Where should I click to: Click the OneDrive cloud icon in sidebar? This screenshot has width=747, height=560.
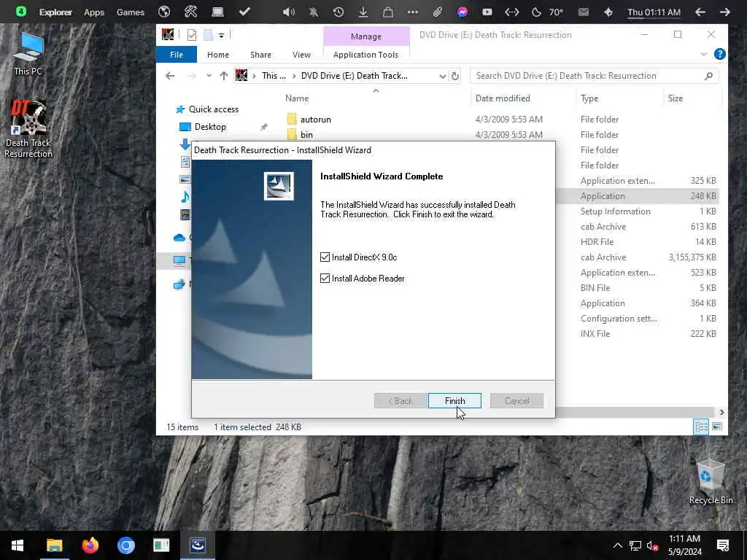point(179,237)
